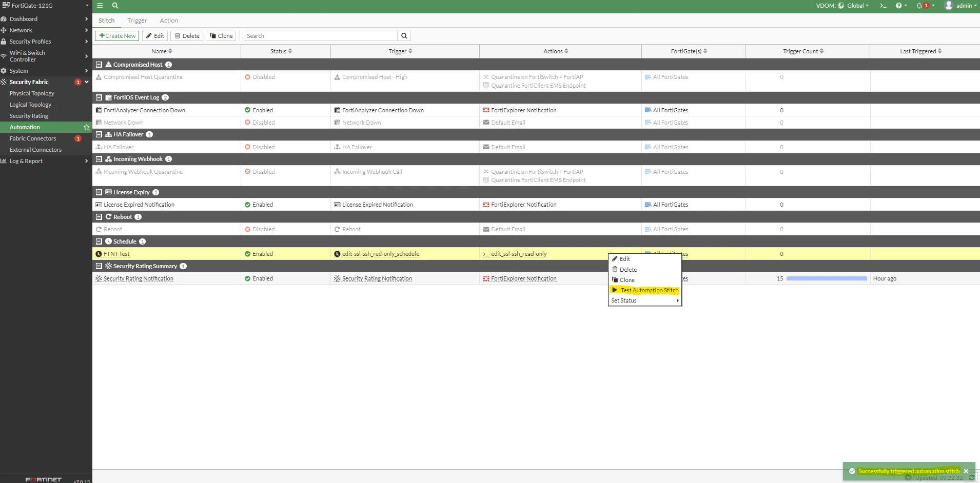Click the Disabled status icon for Reboot
The height and width of the screenshot is (483, 980).
pyautogui.click(x=248, y=229)
